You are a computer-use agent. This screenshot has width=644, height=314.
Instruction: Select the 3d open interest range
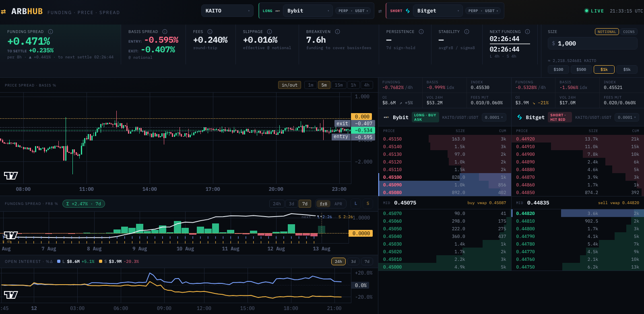[x=353, y=262]
